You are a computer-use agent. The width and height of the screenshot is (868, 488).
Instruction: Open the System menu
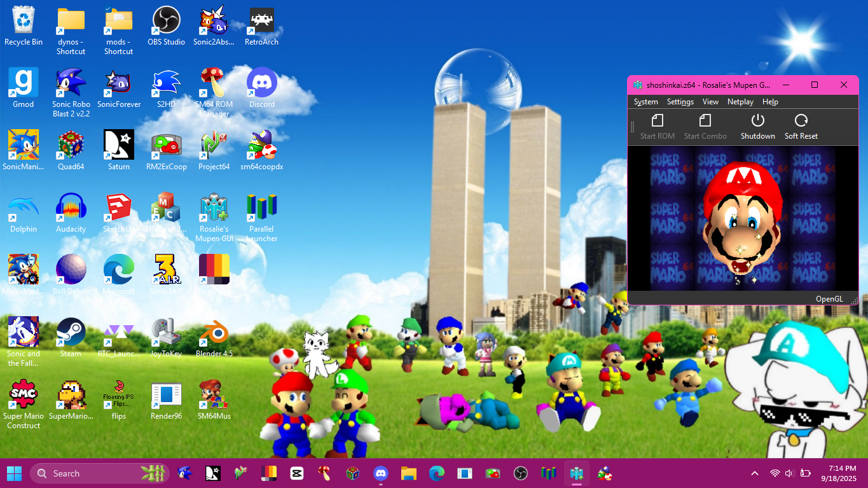click(645, 102)
